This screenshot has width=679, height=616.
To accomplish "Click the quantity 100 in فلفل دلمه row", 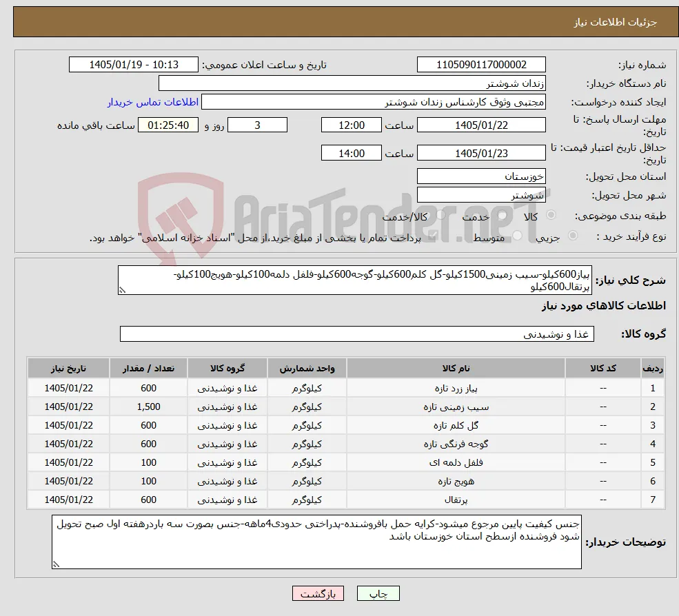I will pos(148,463).
